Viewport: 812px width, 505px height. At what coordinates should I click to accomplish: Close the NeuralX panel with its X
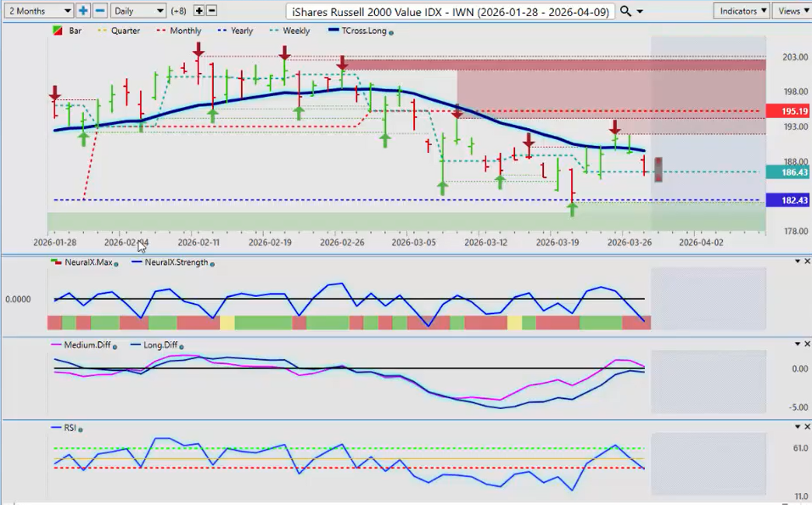[x=806, y=261]
